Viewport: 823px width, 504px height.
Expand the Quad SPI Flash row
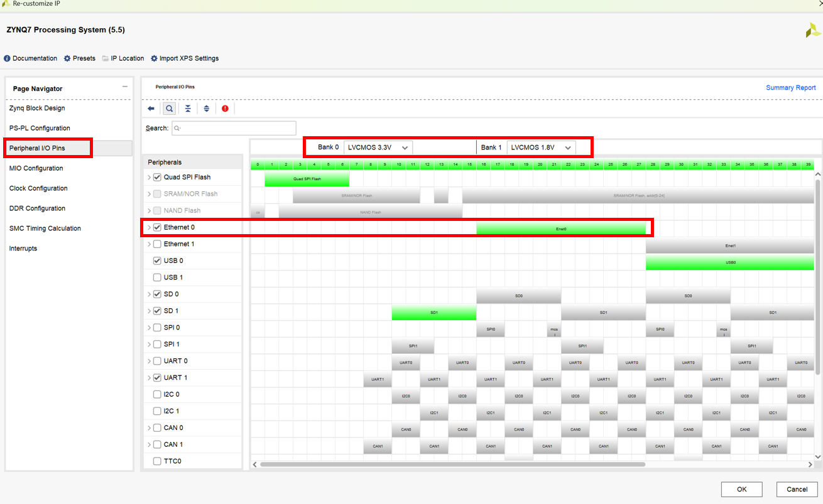tap(149, 178)
